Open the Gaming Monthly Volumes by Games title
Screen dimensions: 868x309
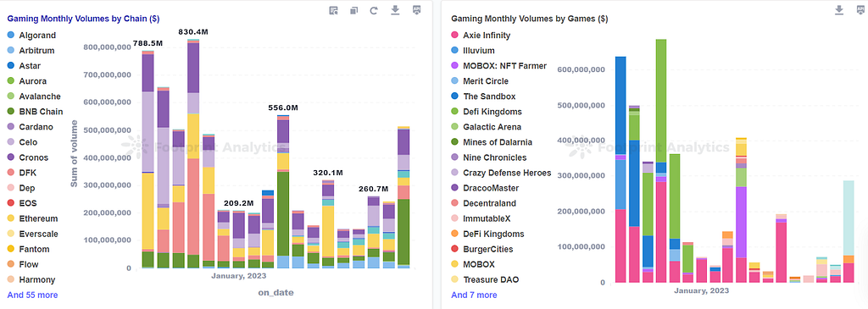530,19
